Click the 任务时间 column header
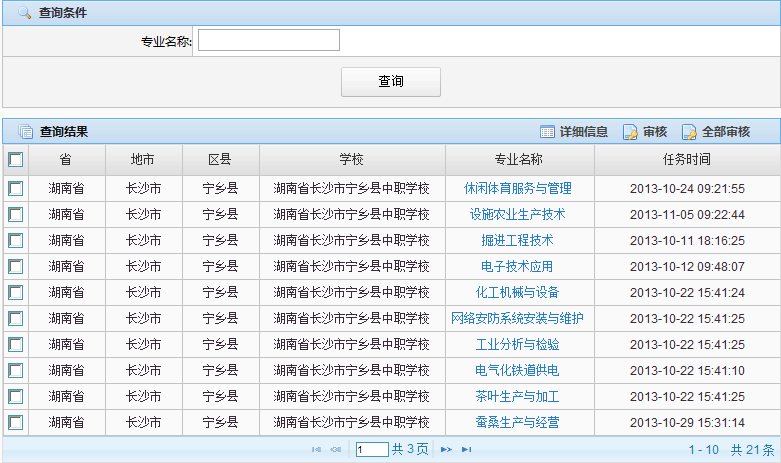The image size is (781, 463). click(687, 159)
